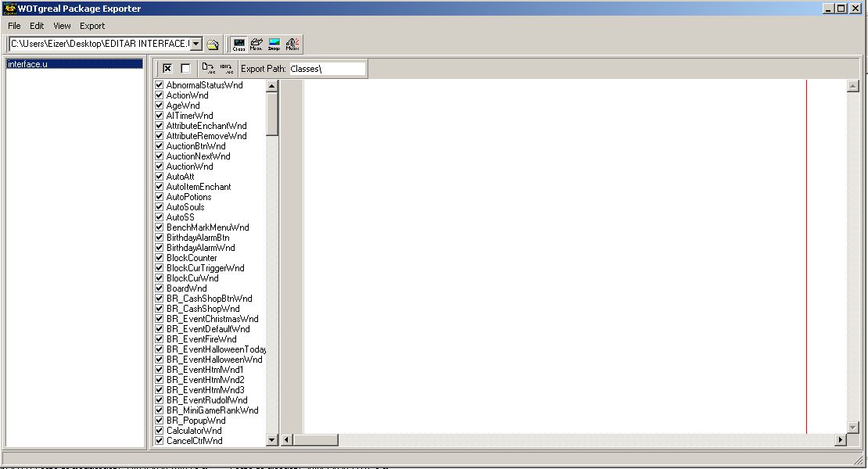Expand the package file path dropdown
868x469 pixels.
195,45
